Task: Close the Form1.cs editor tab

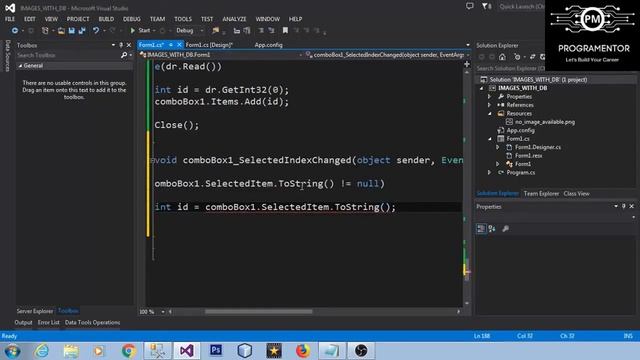Action: coord(179,45)
